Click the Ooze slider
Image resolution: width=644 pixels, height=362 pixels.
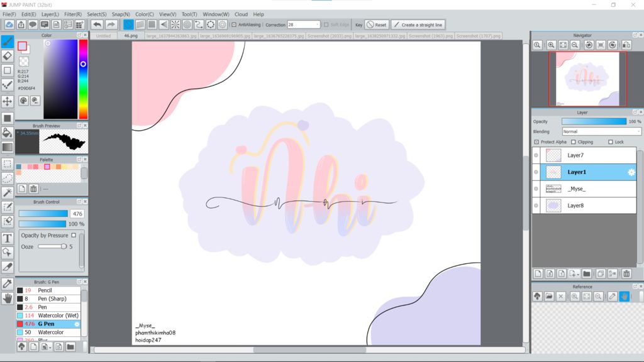click(52, 246)
